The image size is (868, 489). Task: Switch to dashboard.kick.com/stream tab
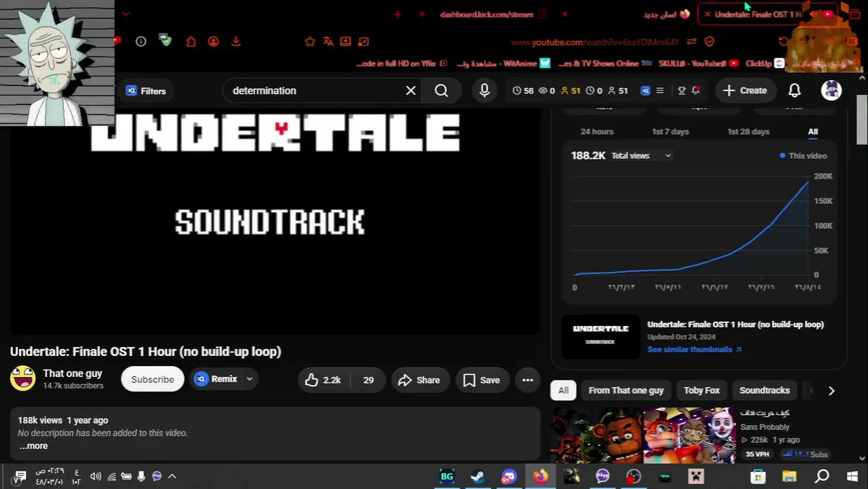pyautogui.click(x=486, y=14)
